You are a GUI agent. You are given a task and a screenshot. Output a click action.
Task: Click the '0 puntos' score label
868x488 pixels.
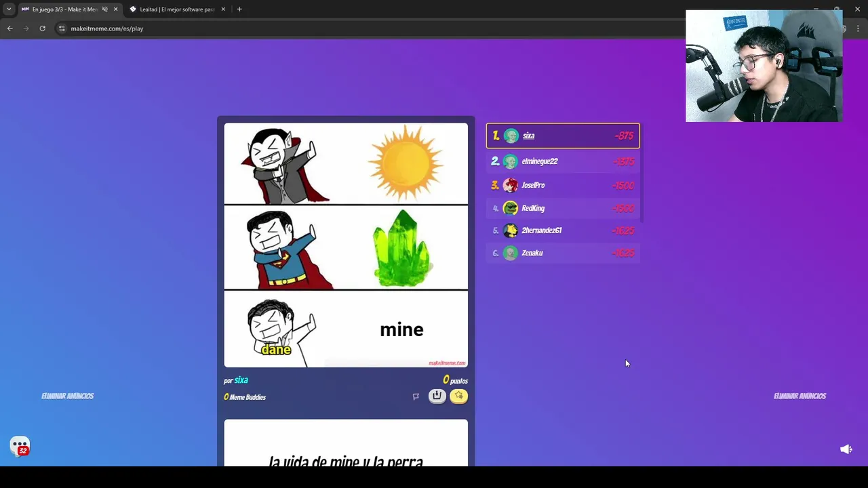(x=455, y=380)
